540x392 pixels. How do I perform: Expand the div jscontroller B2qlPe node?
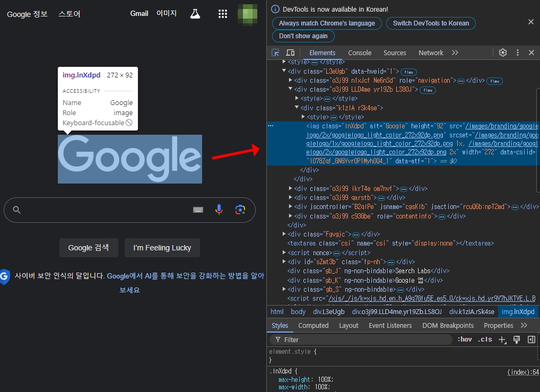coord(290,207)
